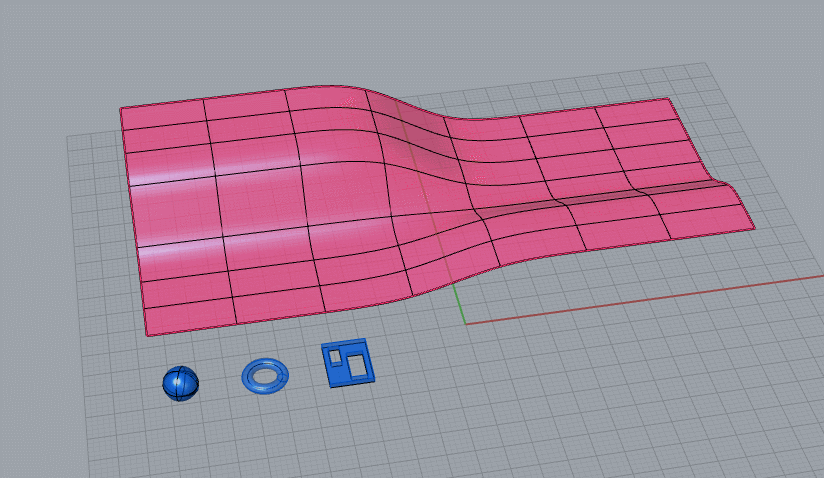This screenshot has width=824, height=478.
Task: Click the large rectangular hole in blue plate
Action: (x=355, y=365)
